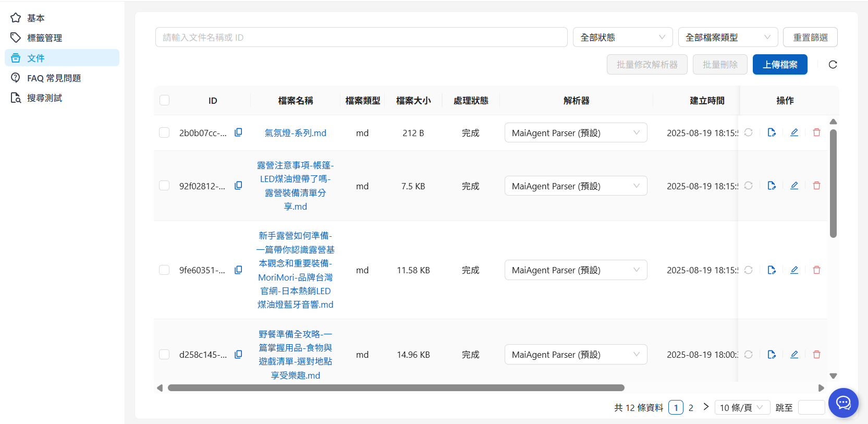Copy the ID of file 2b0b07cc
This screenshot has width=868, height=424.
pyautogui.click(x=238, y=132)
